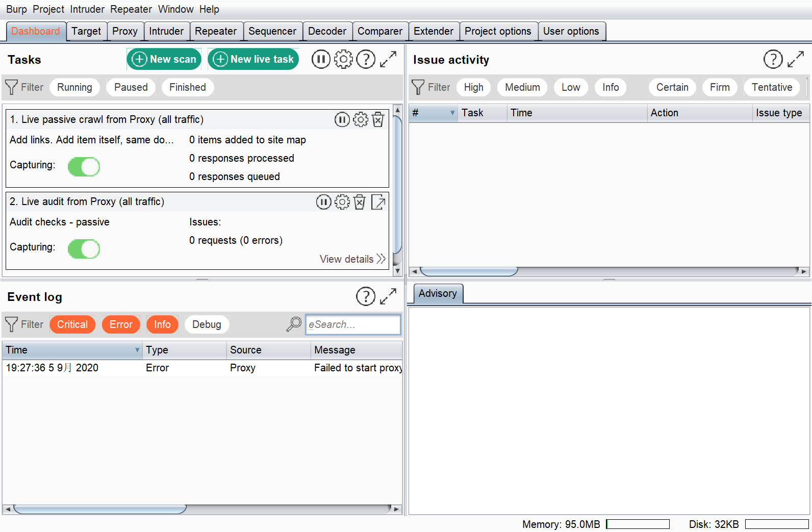
Task: Focus the Event log search field
Action: click(x=353, y=324)
